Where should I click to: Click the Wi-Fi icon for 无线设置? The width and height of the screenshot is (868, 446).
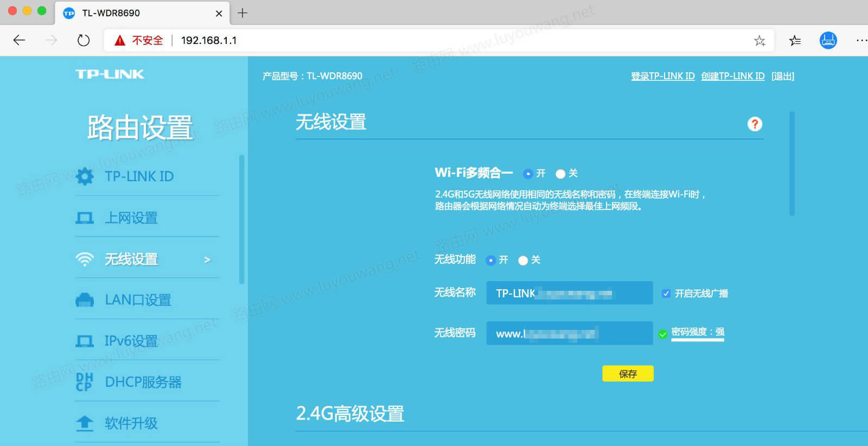pyautogui.click(x=85, y=259)
